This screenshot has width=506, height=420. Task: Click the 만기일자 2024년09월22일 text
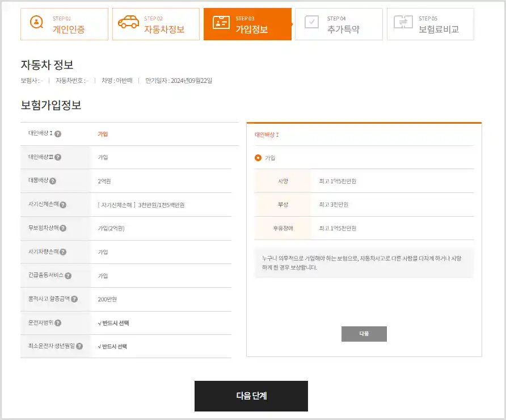click(179, 81)
